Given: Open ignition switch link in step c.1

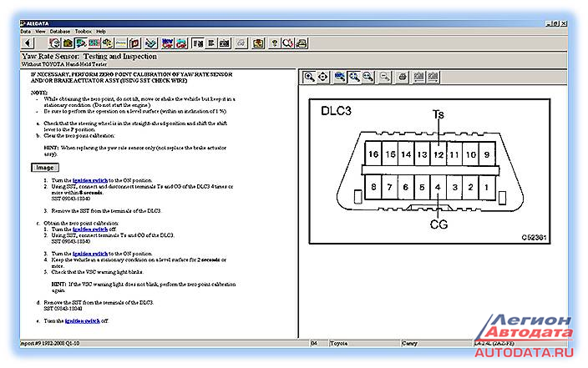Looking at the screenshot, I should (90, 229).
